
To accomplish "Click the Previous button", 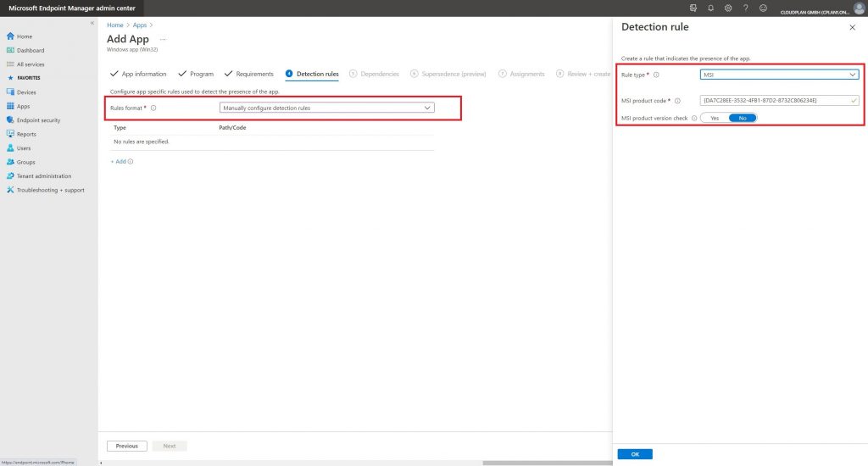I will [x=127, y=446].
